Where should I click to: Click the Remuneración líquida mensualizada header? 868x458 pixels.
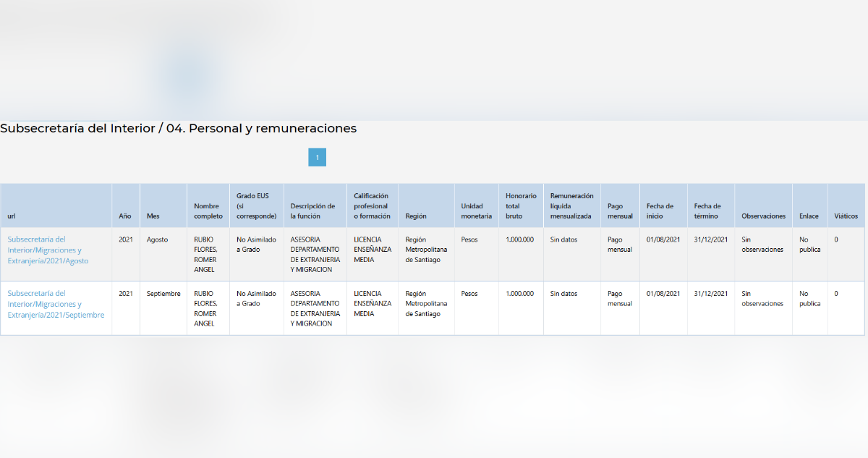pos(571,205)
